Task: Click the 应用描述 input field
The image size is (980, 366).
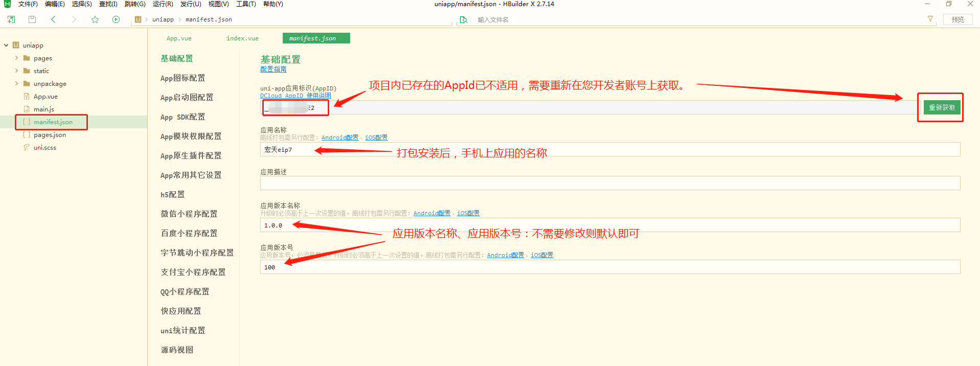Action: coord(610,183)
